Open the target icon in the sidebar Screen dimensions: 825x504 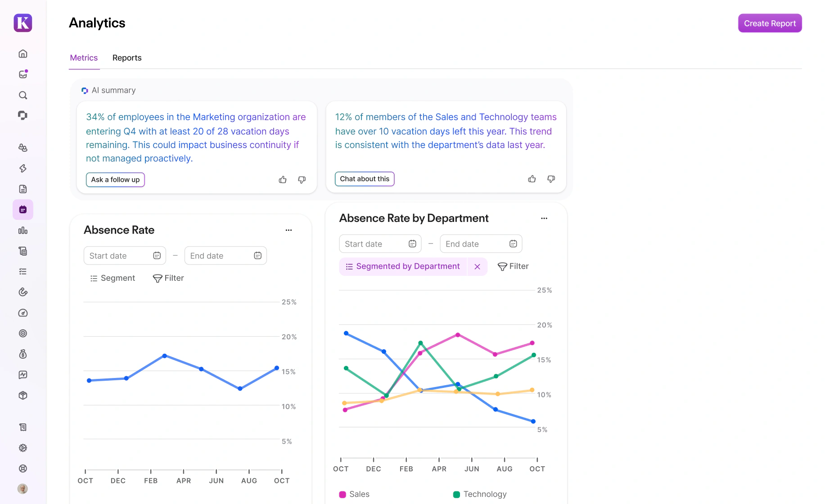23,333
